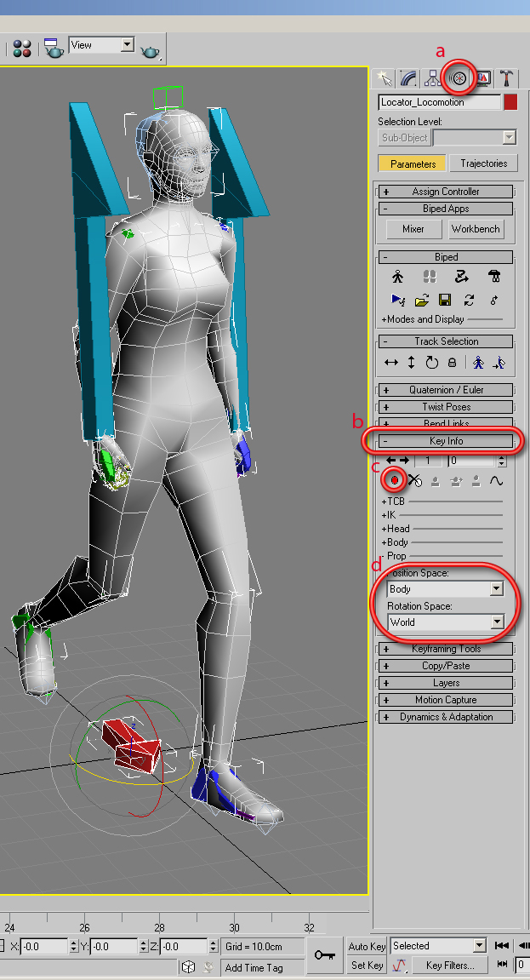This screenshot has width=530, height=980.
Task: Collapse the Track Selection rollout
Action: [446, 341]
